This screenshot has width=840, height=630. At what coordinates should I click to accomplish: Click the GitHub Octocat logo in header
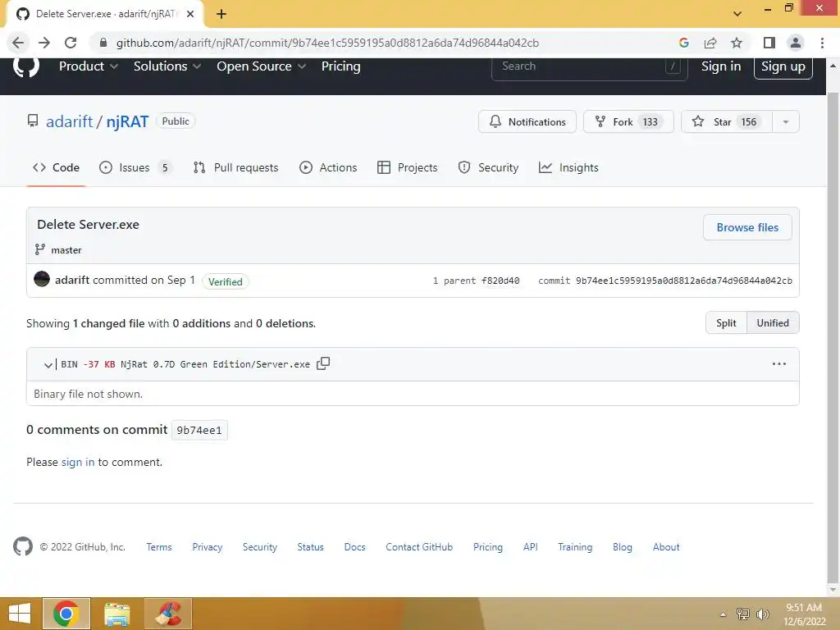[25, 66]
